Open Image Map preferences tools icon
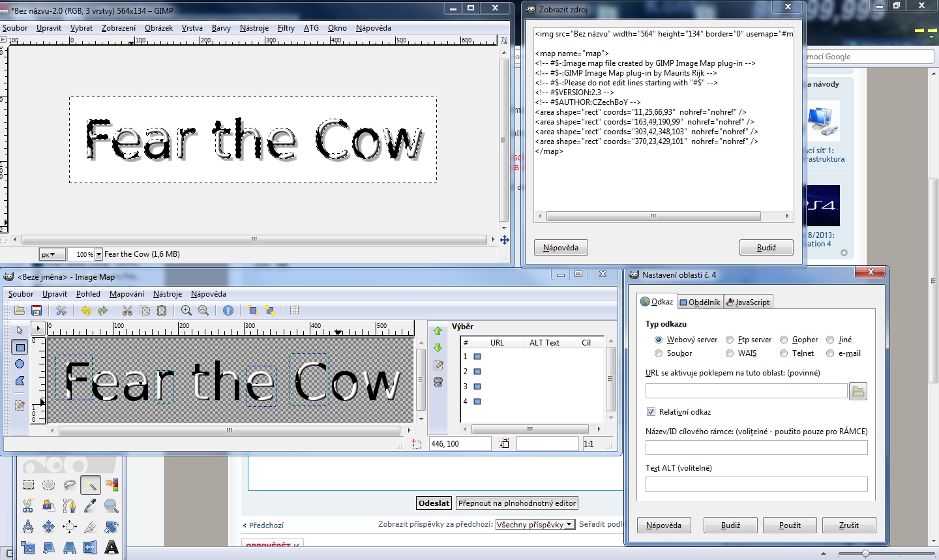939x560 pixels. tap(61, 310)
